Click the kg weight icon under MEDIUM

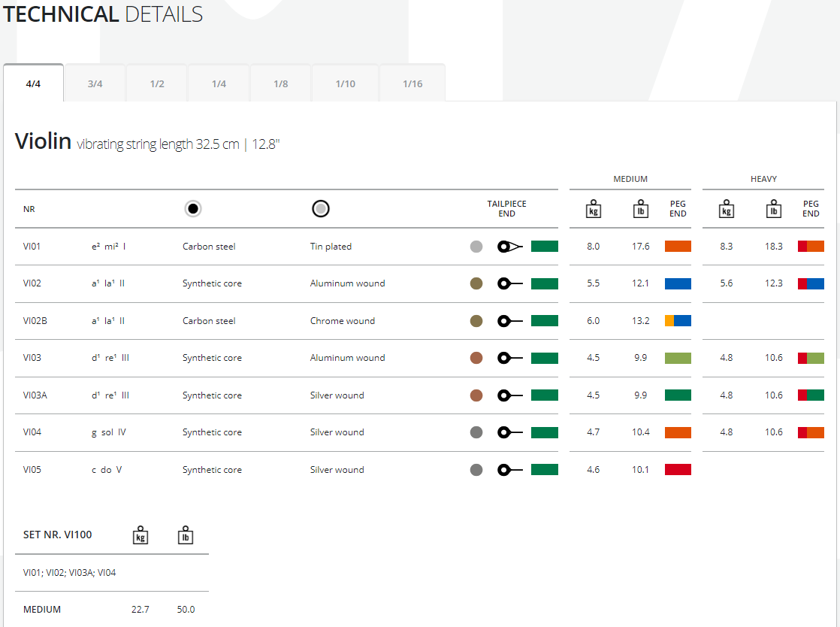(593, 209)
